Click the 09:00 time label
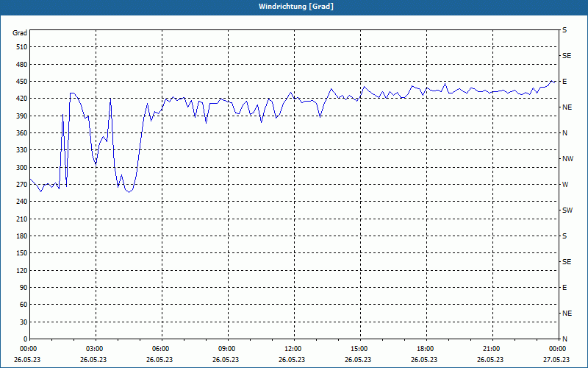This screenshot has height=368, width=588. tap(228, 349)
